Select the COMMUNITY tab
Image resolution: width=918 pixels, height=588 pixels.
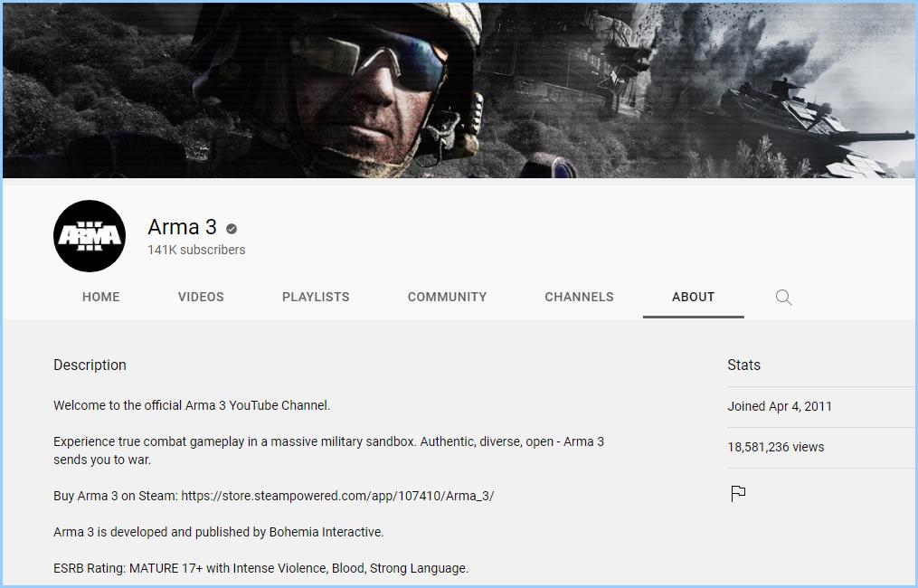click(448, 297)
